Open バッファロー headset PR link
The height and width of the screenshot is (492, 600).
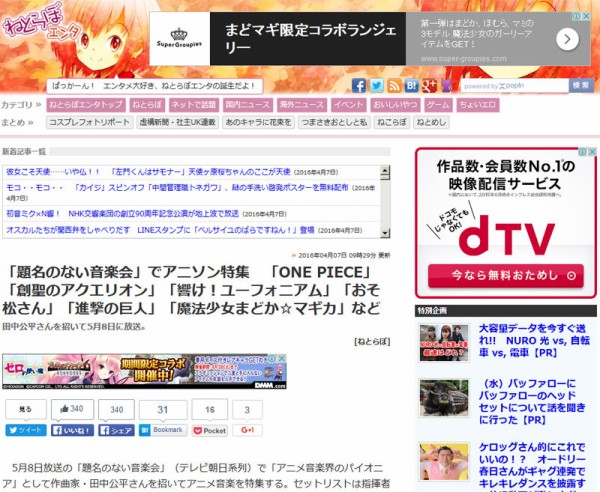pyautogui.click(x=532, y=401)
